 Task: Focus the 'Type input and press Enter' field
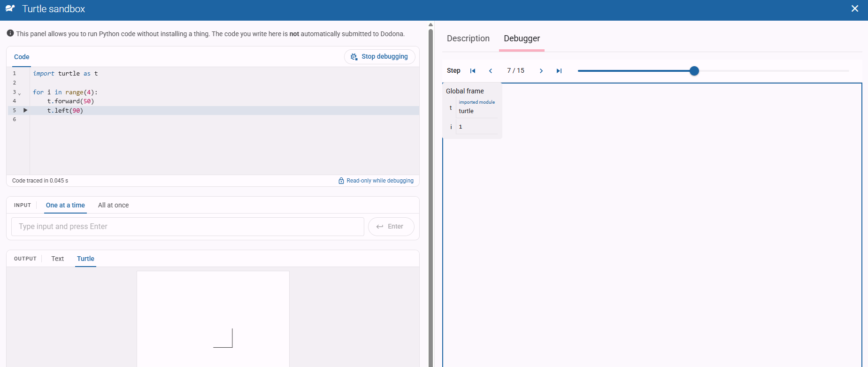pyautogui.click(x=188, y=227)
